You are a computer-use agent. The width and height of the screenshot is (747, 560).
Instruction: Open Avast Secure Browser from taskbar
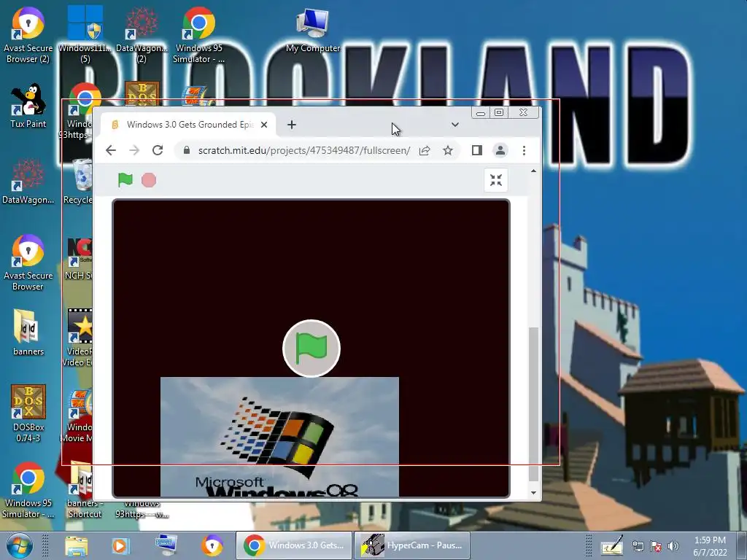click(212, 545)
